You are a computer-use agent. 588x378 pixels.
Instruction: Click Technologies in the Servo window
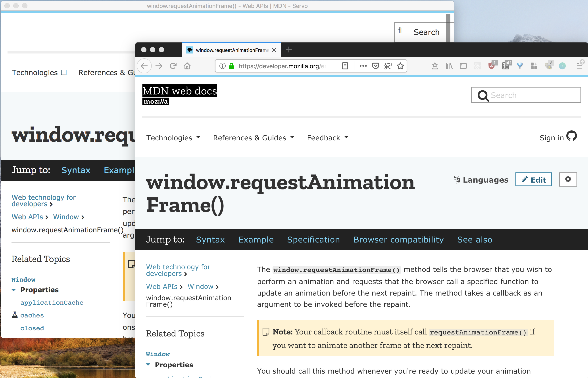pos(39,73)
